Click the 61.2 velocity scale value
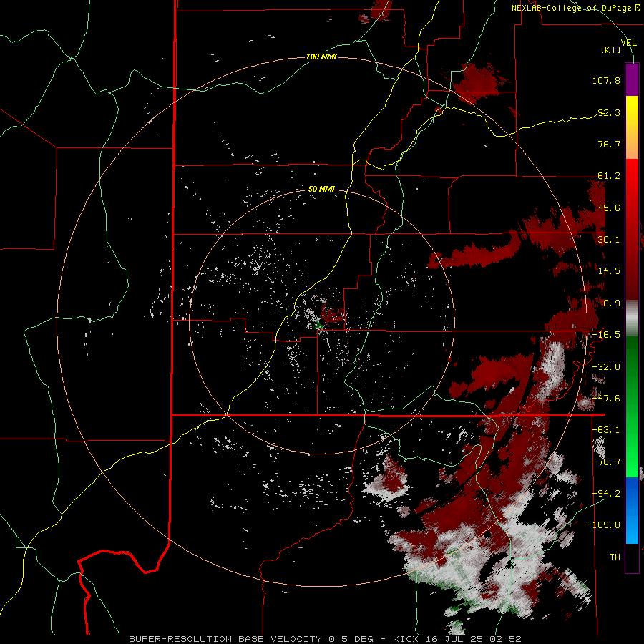The image size is (644, 644). click(x=609, y=176)
